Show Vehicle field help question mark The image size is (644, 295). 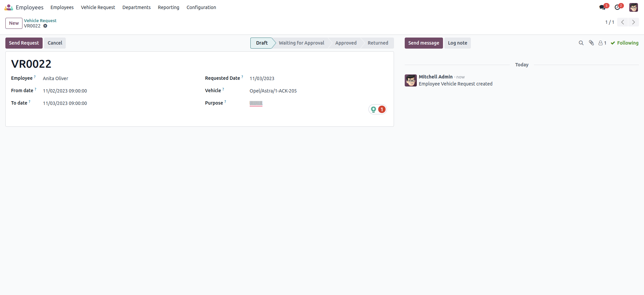223,89
